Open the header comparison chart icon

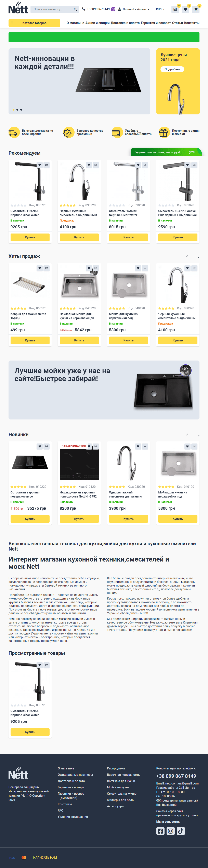coord(175,9)
